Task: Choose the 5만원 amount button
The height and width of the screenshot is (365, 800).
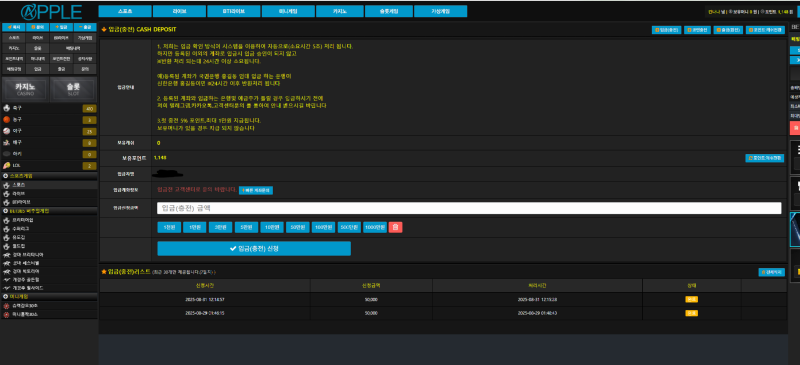Action: click(246, 227)
